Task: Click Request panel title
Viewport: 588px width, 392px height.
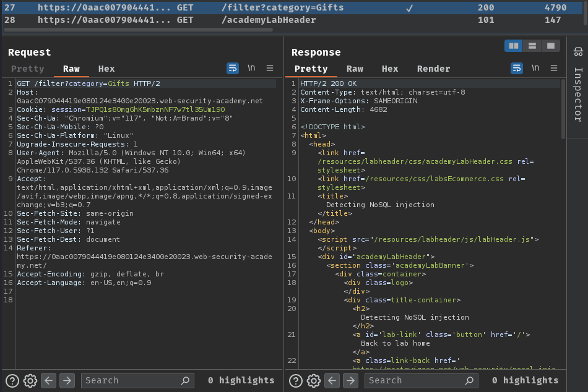Action: pyautogui.click(x=29, y=52)
